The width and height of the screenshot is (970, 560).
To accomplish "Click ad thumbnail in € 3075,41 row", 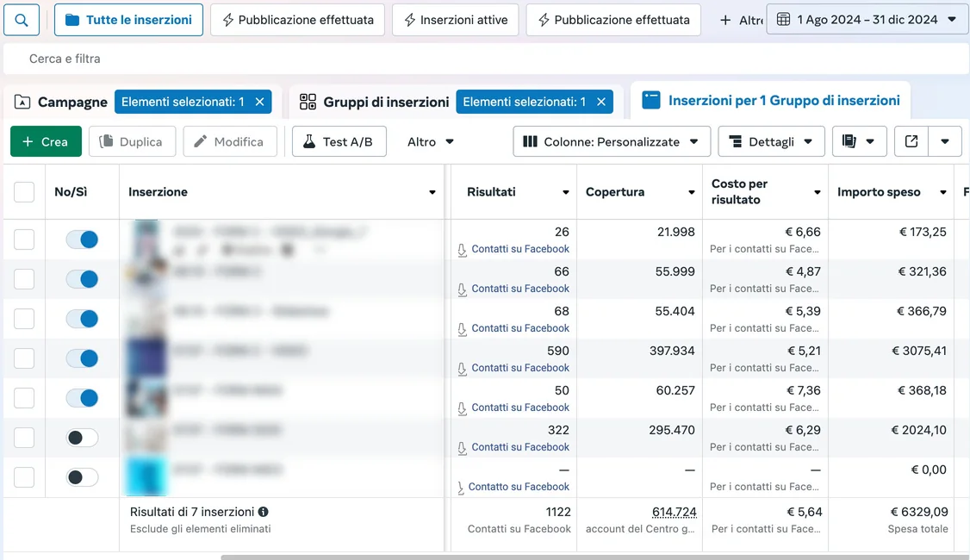I will pyautogui.click(x=146, y=358).
